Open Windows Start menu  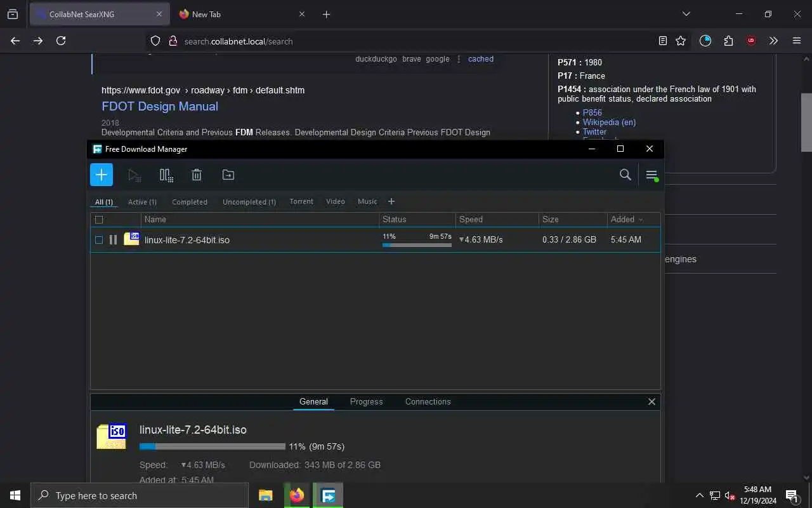pos(15,495)
